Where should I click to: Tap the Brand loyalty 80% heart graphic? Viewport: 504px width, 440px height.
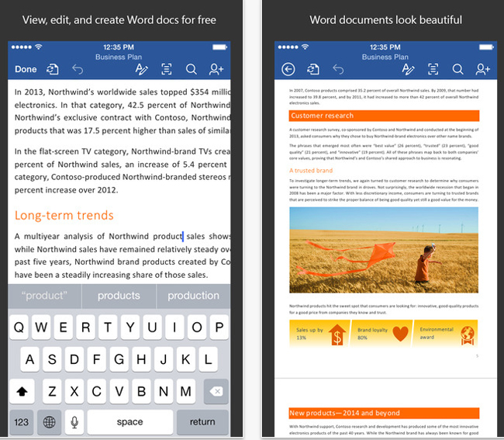[381, 334]
